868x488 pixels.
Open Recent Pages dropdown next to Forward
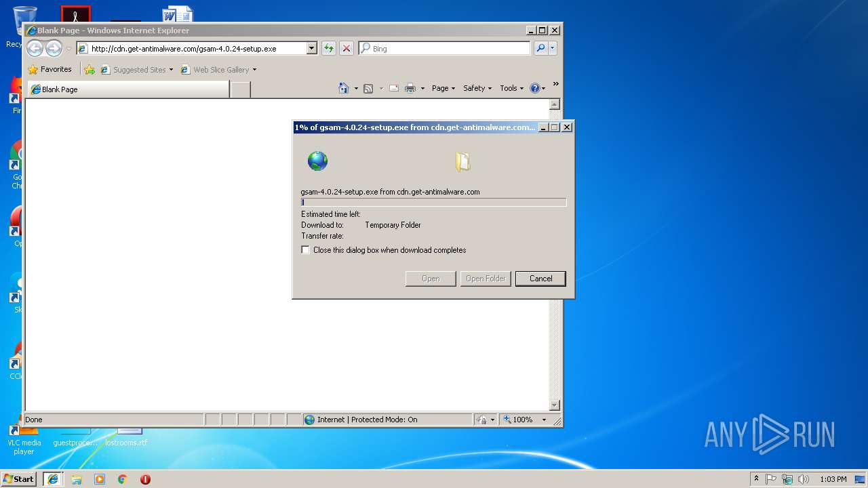click(x=68, y=49)
